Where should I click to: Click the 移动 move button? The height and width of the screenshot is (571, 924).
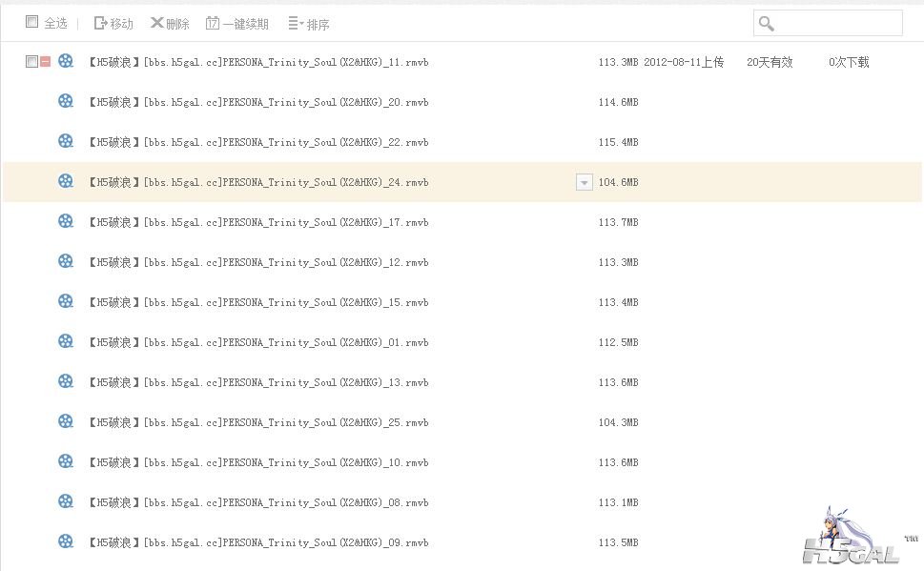[x=113, y=23]
